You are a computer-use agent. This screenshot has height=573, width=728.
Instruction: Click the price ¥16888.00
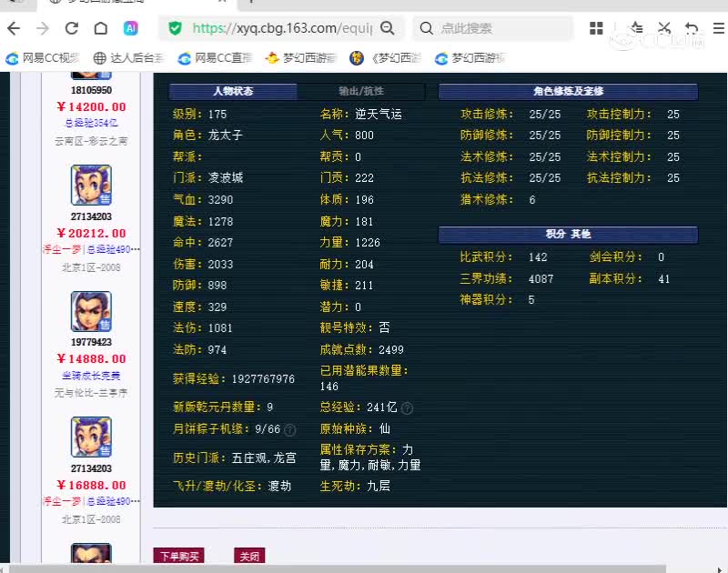(91, 485)
